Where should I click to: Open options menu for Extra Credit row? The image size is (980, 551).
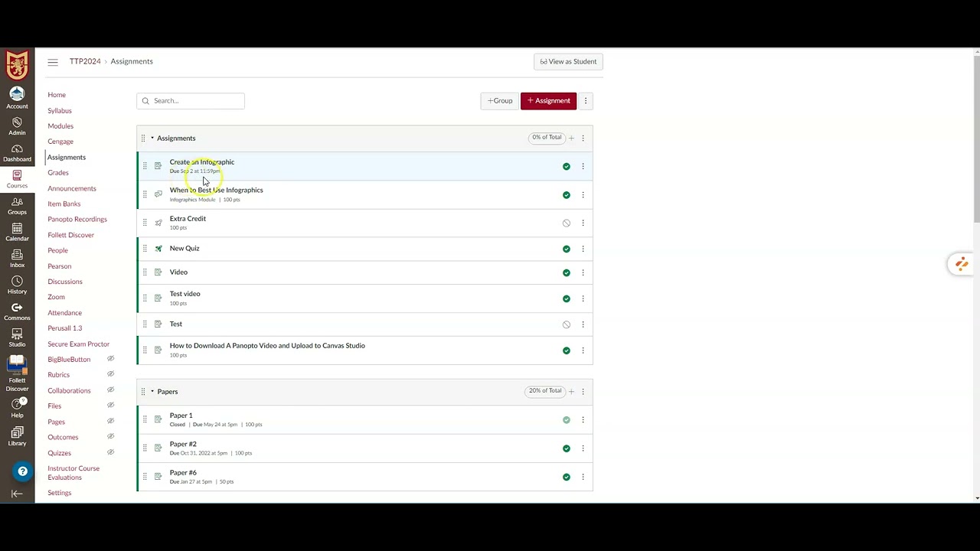coord(583,223)
